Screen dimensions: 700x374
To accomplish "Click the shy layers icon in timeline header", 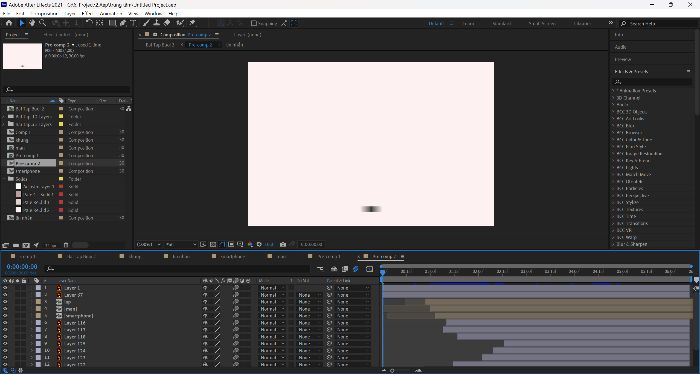I will tap(333, 269).
